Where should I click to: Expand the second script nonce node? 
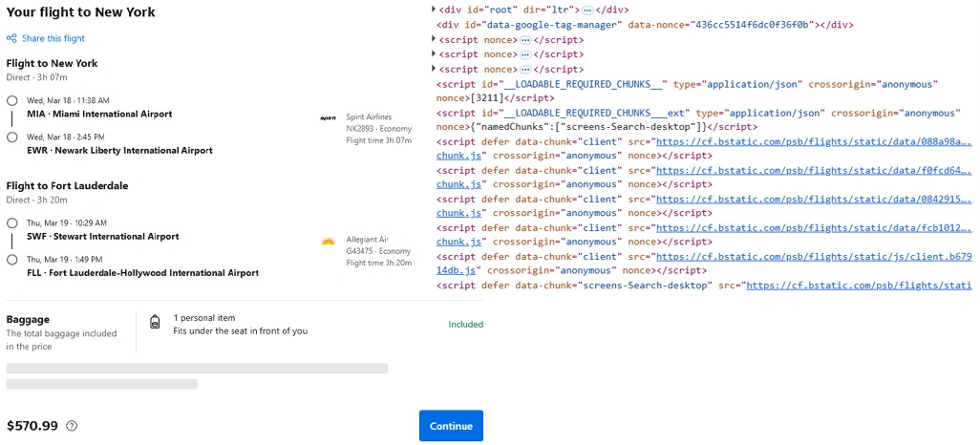click(433, 54)
